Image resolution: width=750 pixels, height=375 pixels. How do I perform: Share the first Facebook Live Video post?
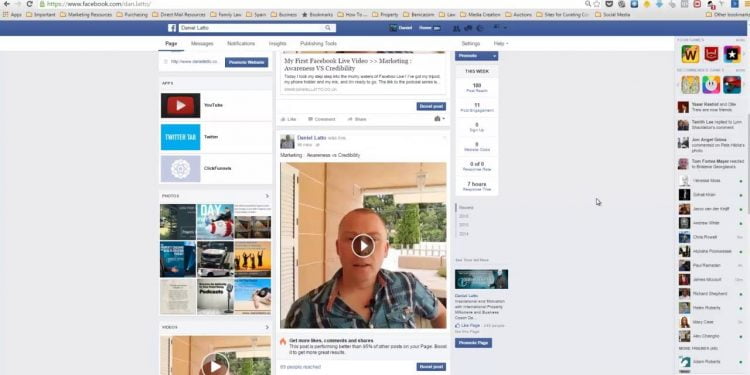pyautogui.click(x=357, y=119)
